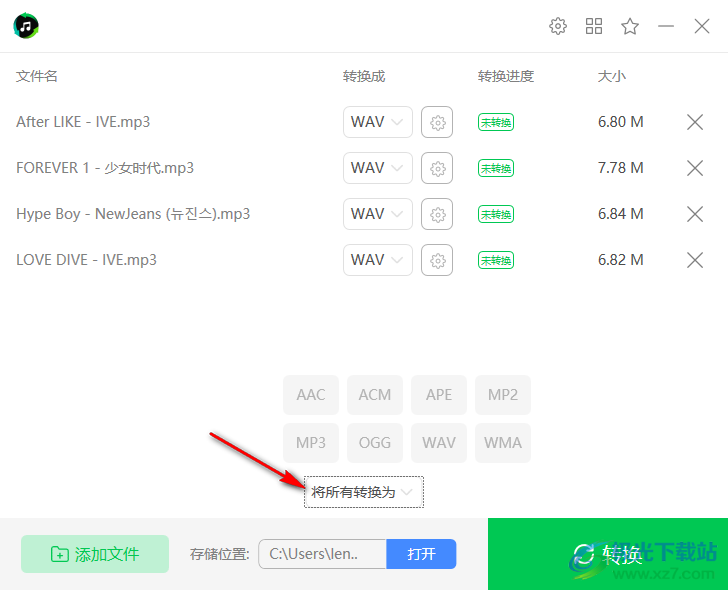The width and height of the screenshot is (728, 590).
Task: Remove Hype Boy - NewJeans file from list
Action: [x=695, y=214]
